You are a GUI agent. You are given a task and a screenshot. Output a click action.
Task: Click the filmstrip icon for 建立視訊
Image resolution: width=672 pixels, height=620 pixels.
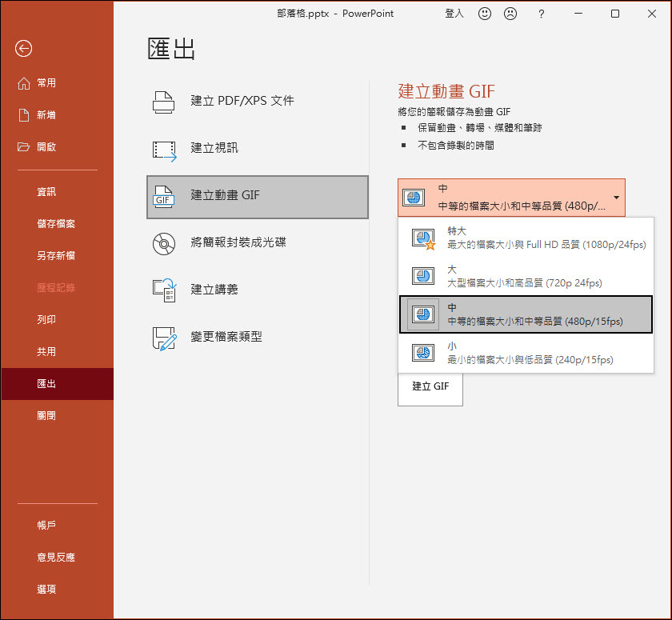pos(165,151)
